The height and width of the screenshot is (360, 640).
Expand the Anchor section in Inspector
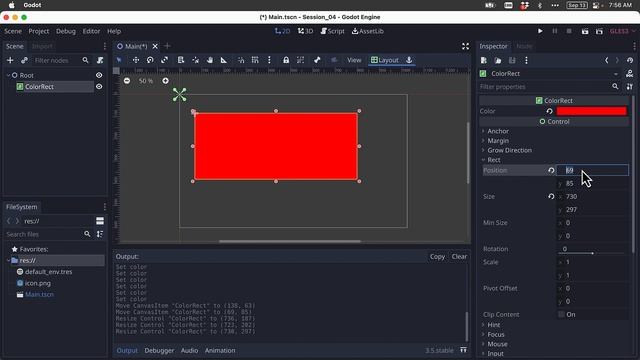point(498,131)
